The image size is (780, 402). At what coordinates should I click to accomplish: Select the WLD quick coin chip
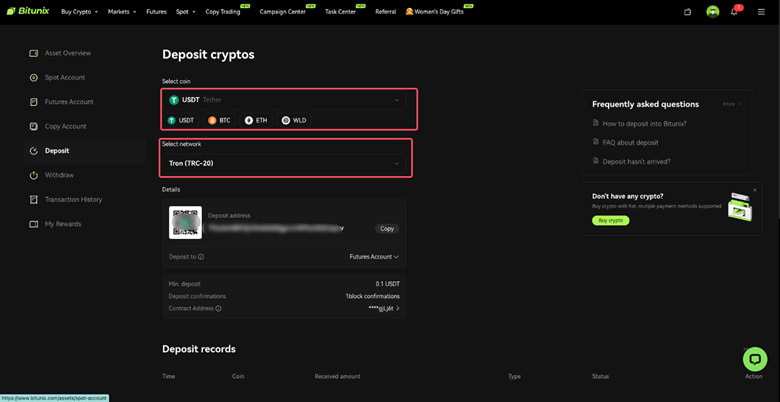294,120
